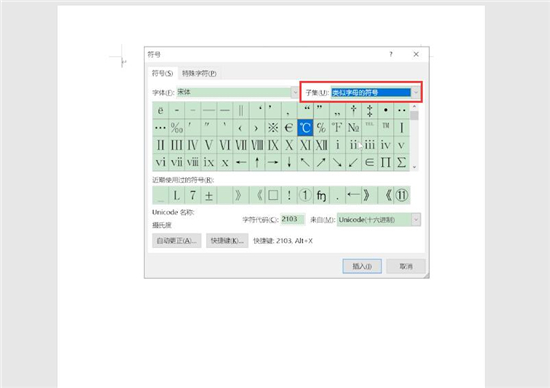550x388 pixels.
Task: Select the ë character in the grid
Action: (160, 111)
